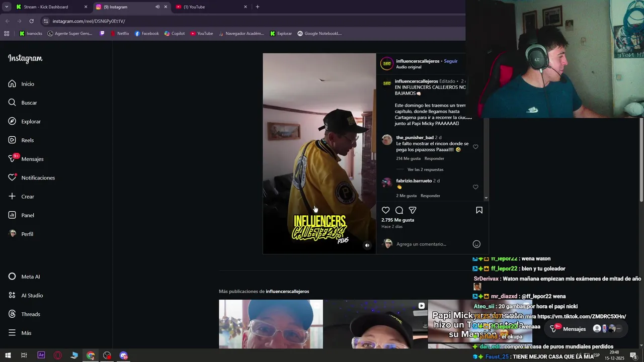Go back in browser history

coord(7,21)
